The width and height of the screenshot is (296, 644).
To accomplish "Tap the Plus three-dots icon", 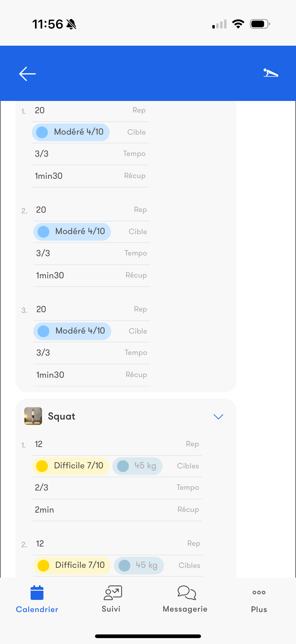I will [x=259, y=592].
